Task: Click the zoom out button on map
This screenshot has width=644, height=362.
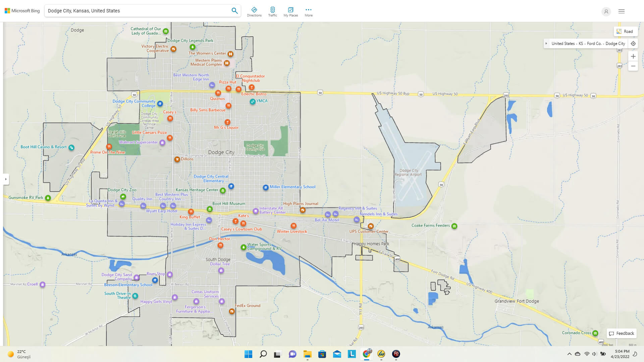Action: pyautogui.click(x=633, y=66)
